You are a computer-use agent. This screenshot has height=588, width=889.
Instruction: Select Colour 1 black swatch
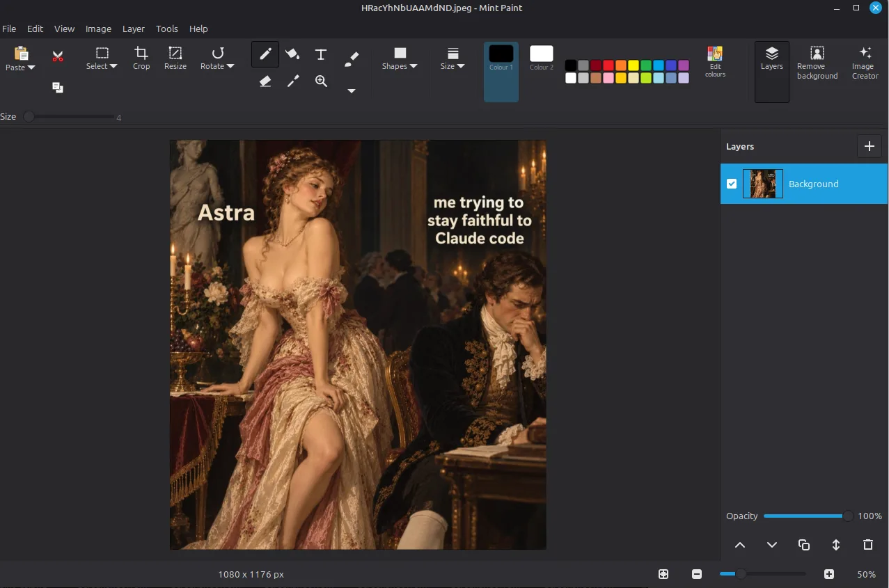(501, 54)
